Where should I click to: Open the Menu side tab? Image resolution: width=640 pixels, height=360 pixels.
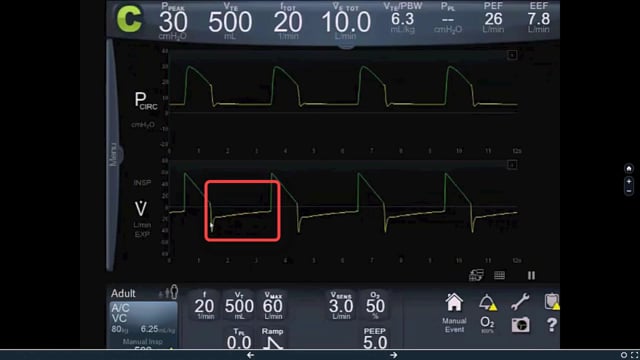click(113, 154)
